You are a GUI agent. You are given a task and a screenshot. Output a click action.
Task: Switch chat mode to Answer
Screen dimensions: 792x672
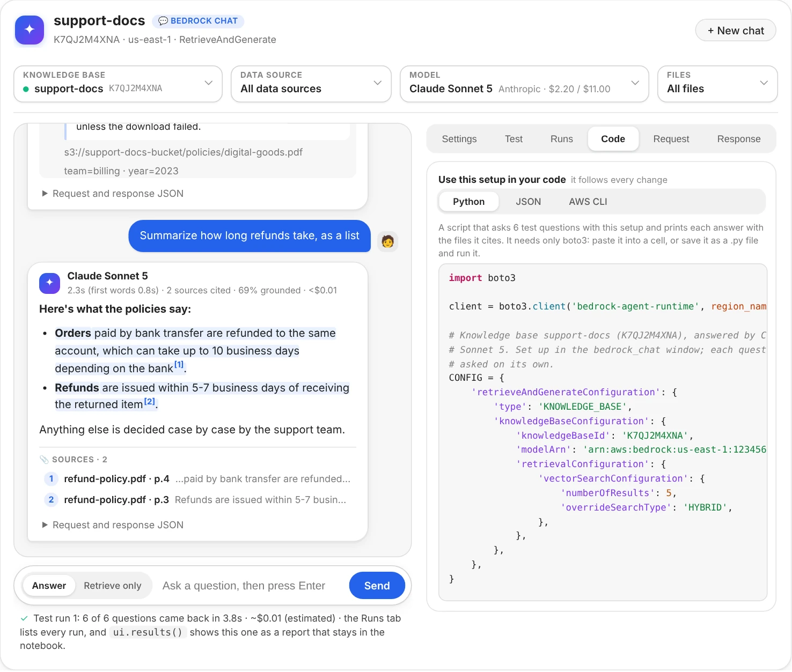point(49,586)
